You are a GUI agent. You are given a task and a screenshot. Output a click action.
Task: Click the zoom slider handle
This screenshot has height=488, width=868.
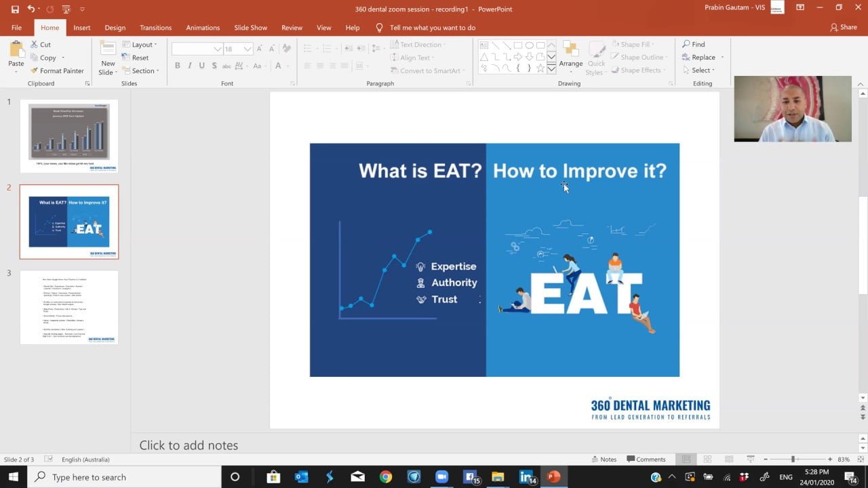click(x=793, y=459)
